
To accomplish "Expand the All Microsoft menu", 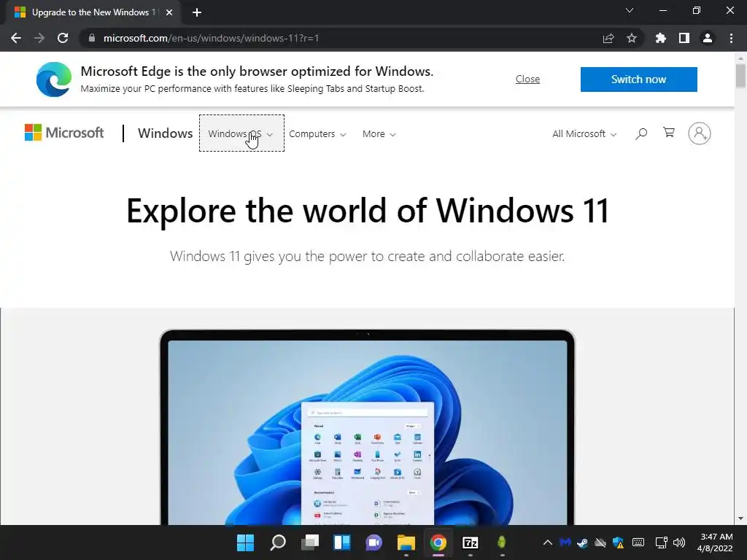I will [584, 134].
